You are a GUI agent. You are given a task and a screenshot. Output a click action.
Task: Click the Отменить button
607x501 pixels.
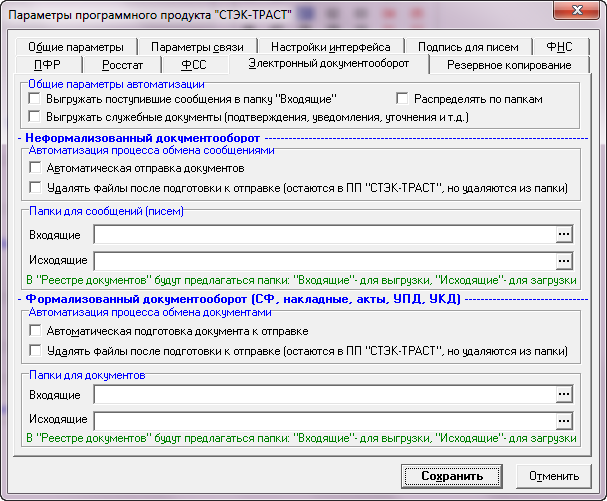tap(554, 476)
